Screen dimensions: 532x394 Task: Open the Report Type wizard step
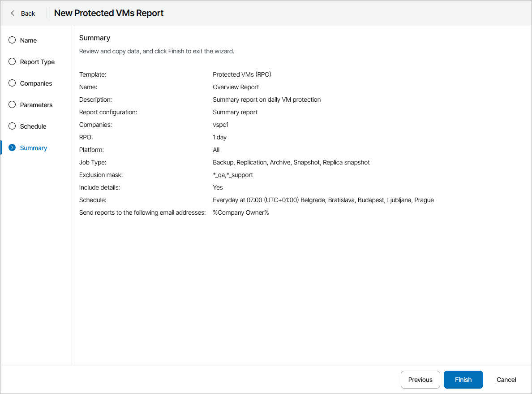(37, 62)
